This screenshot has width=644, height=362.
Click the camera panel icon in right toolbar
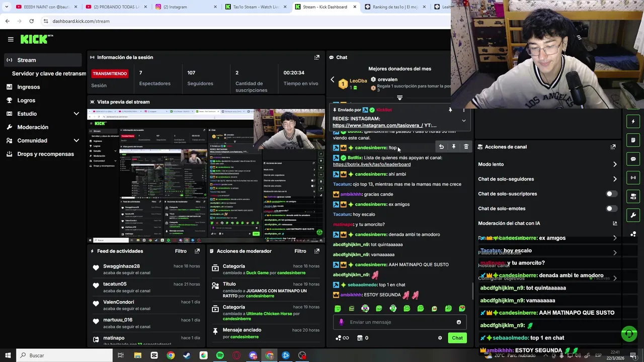pyautogui.click(x=633, y=196)
